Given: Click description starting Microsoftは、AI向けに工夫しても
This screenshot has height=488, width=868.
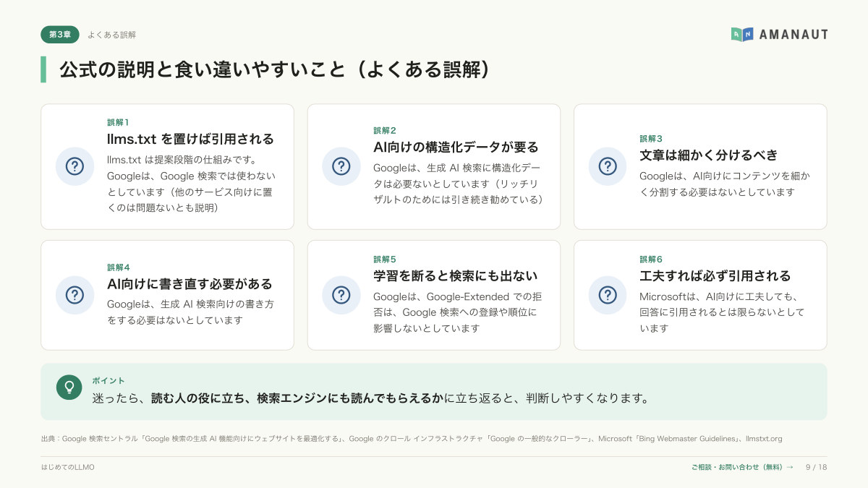Looking at the screenshot, I should 722,312.
